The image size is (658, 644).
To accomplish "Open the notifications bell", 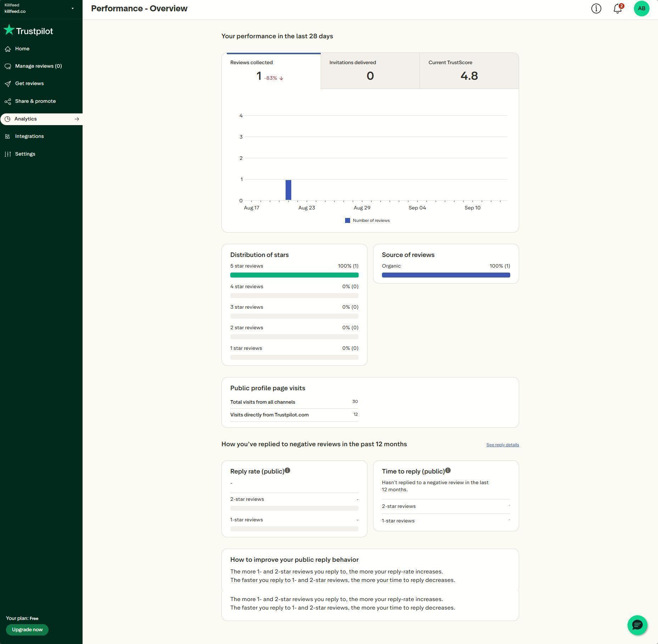I will point(618,9).
